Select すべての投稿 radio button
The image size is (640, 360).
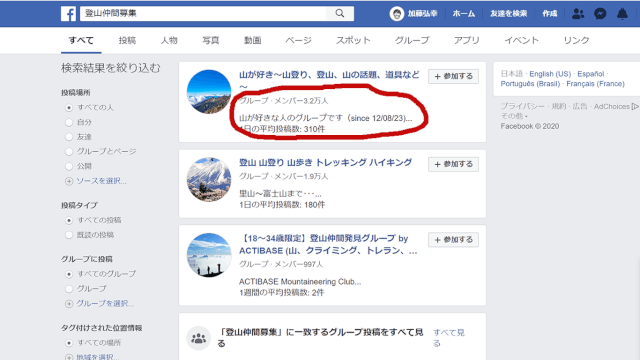[x=69, y=220]
